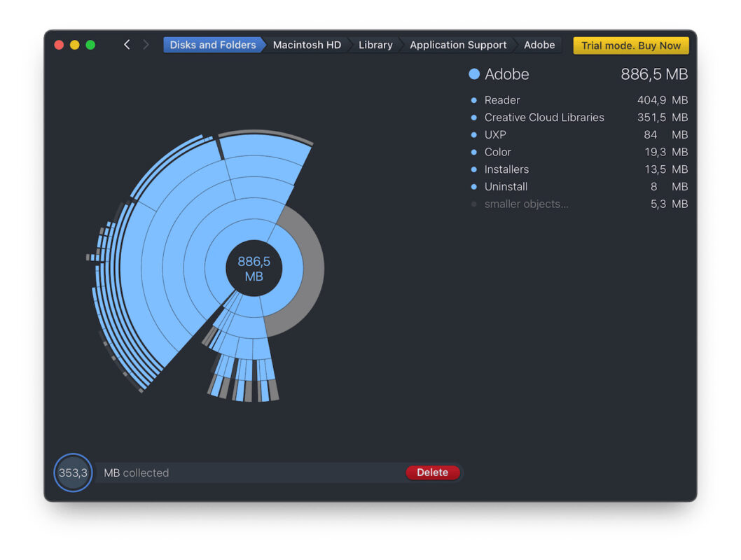The image size is (741, 560).
Task: Open the Installers list item
Action: pos(506,169)
